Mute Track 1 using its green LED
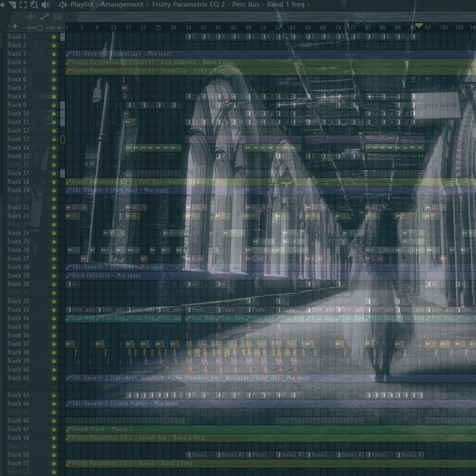This screenshot has width=476, height=476. [x=54, y=37]
